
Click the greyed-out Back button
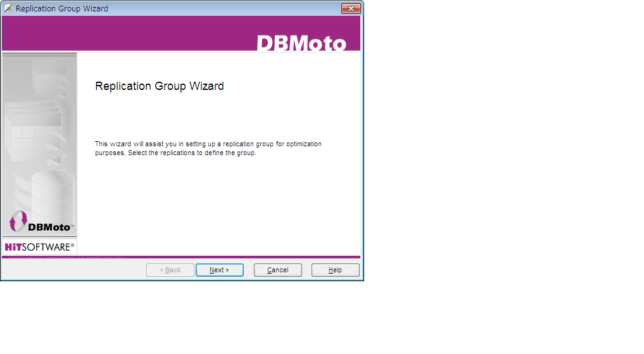click(170, 270)
